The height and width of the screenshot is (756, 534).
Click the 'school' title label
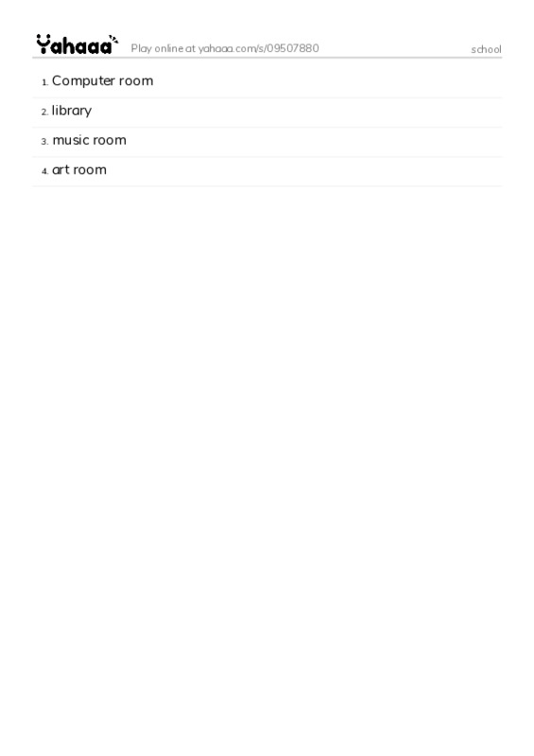(486, 49)
